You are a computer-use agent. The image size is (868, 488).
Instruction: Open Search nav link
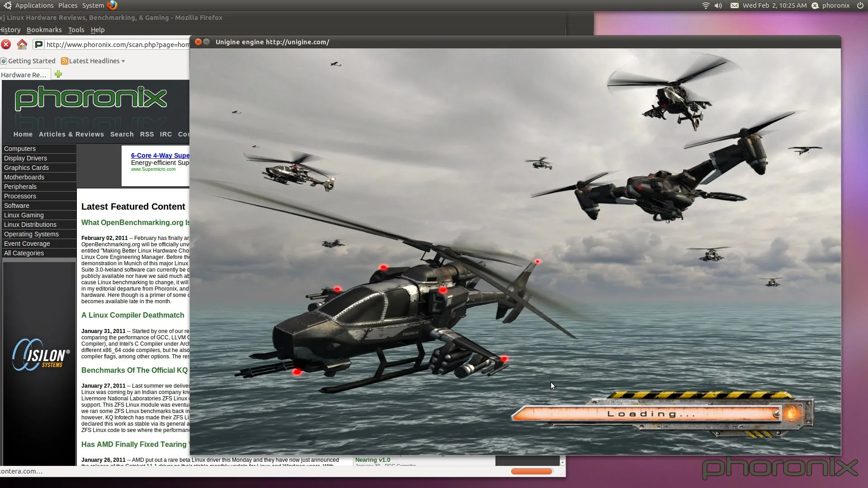[122, 134]
